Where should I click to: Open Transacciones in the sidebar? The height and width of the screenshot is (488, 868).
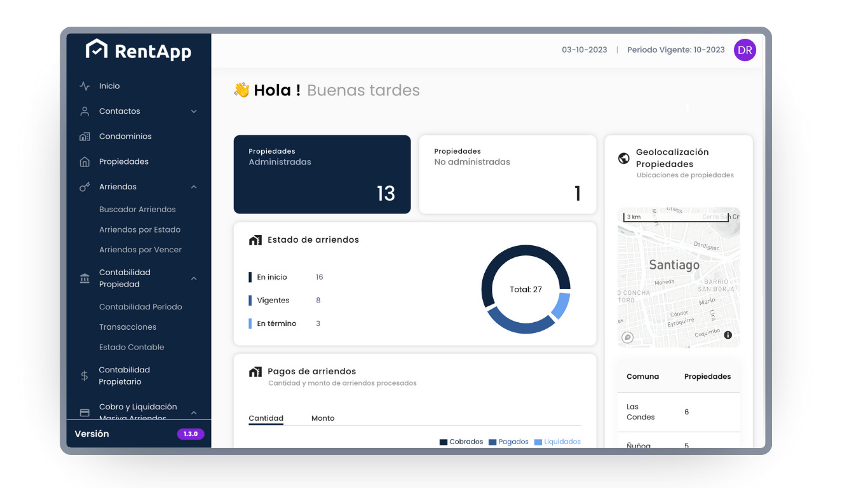127,327
